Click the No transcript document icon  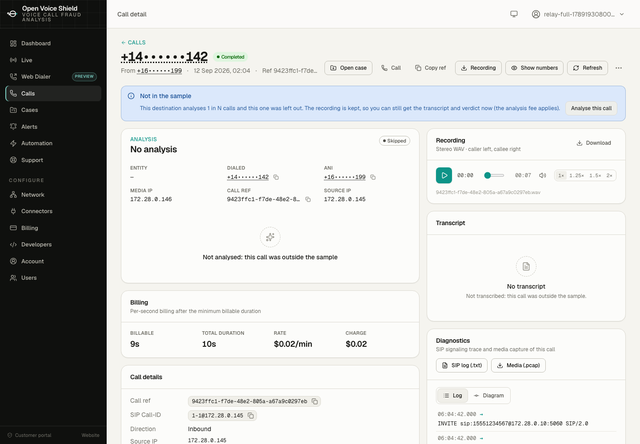(x=526, y=266)
